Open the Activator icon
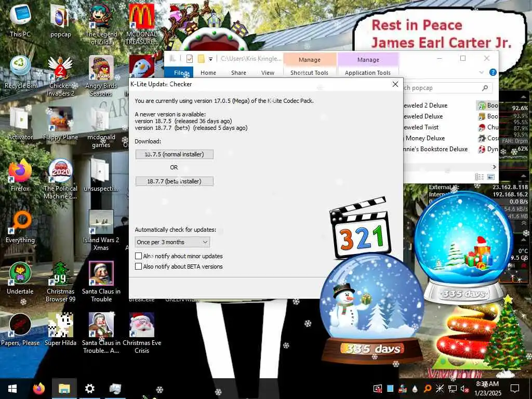The width and height of the screenshot is (532, 399). click(x=20, y=124)
